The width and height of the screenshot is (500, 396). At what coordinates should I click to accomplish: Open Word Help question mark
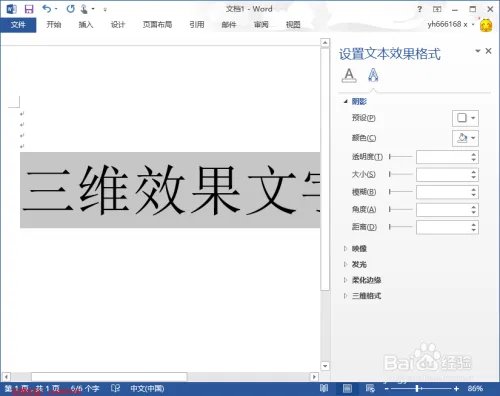(419, 9)
